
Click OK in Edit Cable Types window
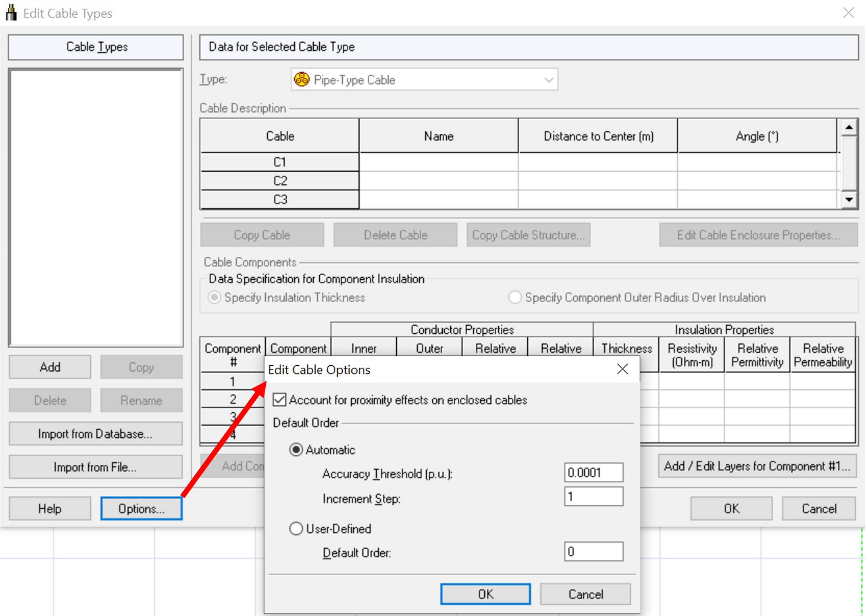(732, 509)
